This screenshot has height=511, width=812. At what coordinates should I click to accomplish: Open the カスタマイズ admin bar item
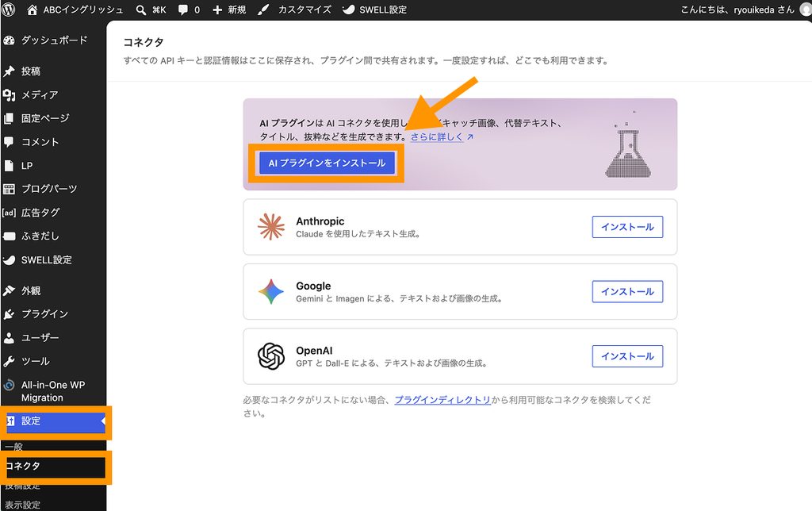(x=304, y=10)
